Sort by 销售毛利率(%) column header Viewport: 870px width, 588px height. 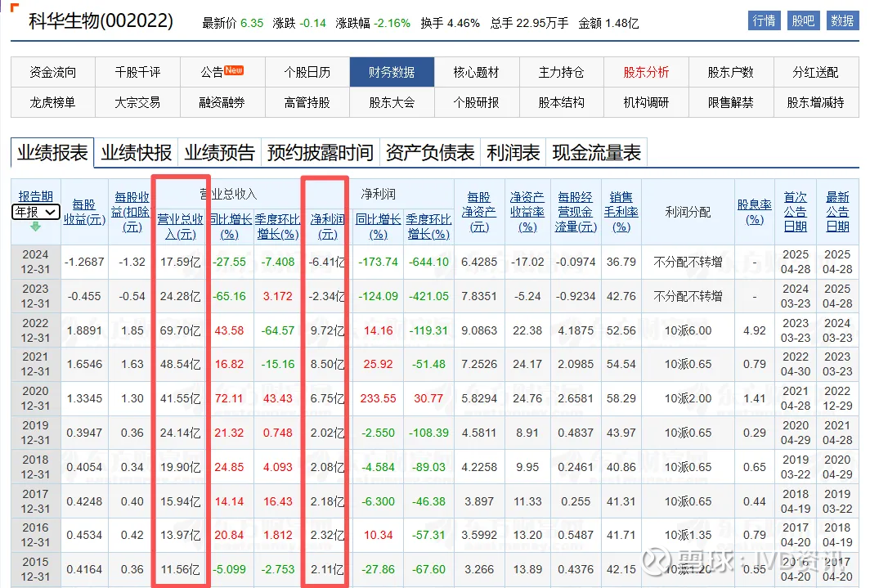(x=621, y=212)
